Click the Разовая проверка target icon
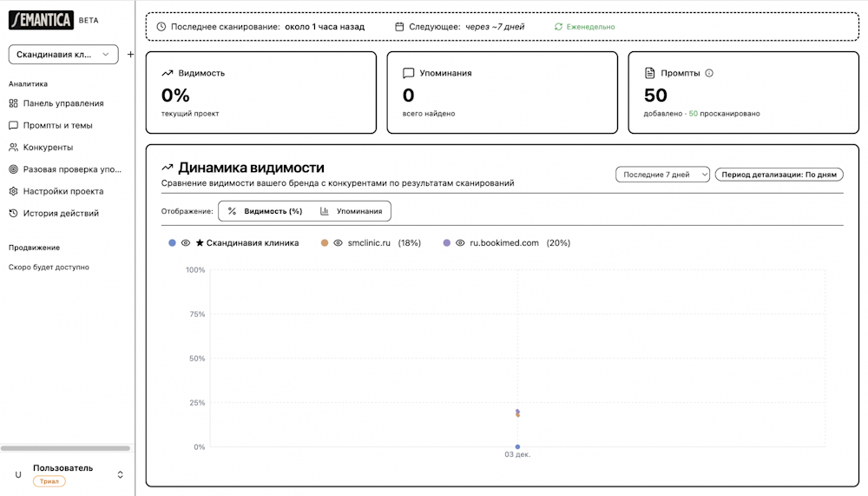The height and width of the screenshot is (496, 868). (14, 169)
